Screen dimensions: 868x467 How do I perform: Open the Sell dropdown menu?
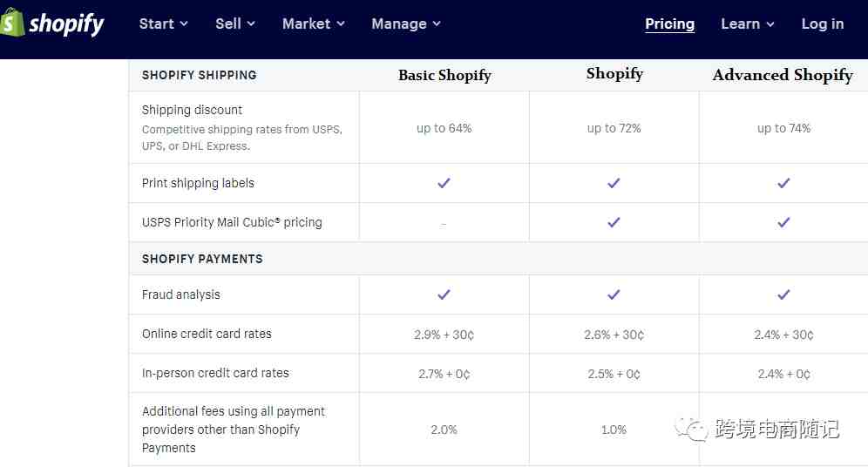point(235,24)
